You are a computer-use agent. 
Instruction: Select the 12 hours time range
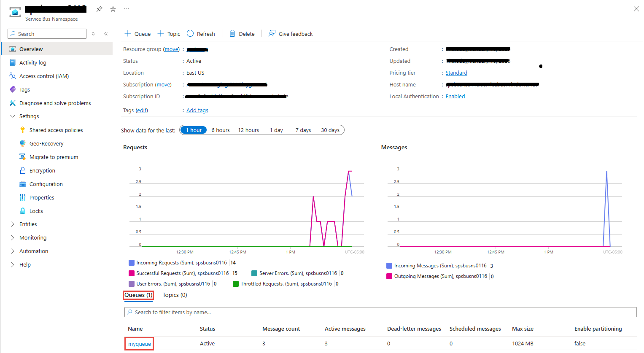248,130
